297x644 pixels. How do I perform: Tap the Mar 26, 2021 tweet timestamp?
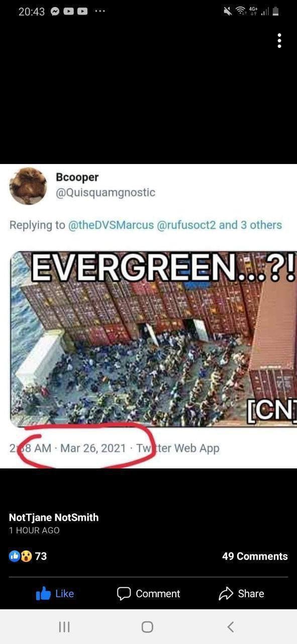[93, 448]
